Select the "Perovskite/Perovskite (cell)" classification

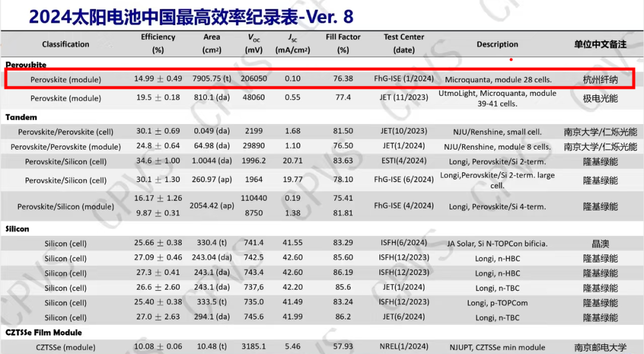coord(66,132)
